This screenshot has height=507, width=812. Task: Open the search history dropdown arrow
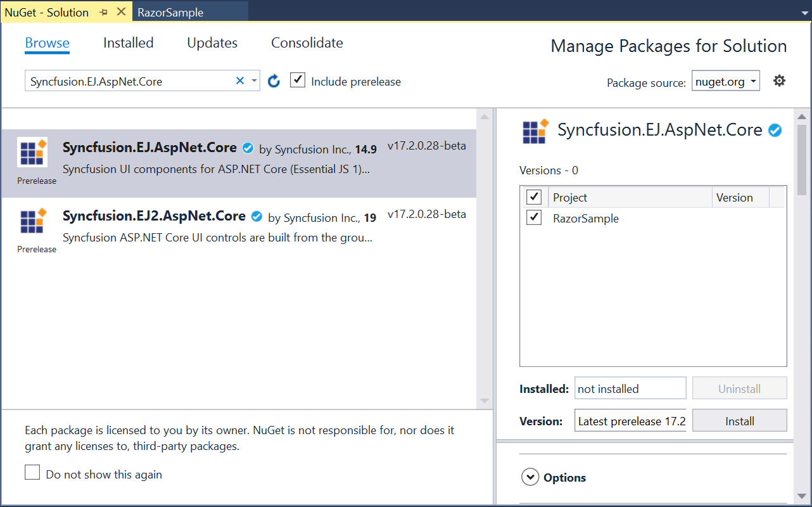[x=254, y=81]
